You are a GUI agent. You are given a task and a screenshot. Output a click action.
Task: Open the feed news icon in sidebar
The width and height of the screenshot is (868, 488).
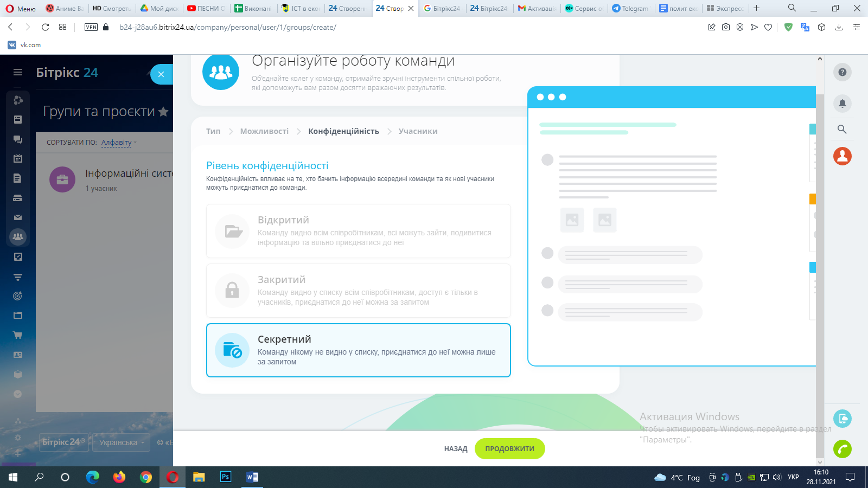[x=18, y=119]
